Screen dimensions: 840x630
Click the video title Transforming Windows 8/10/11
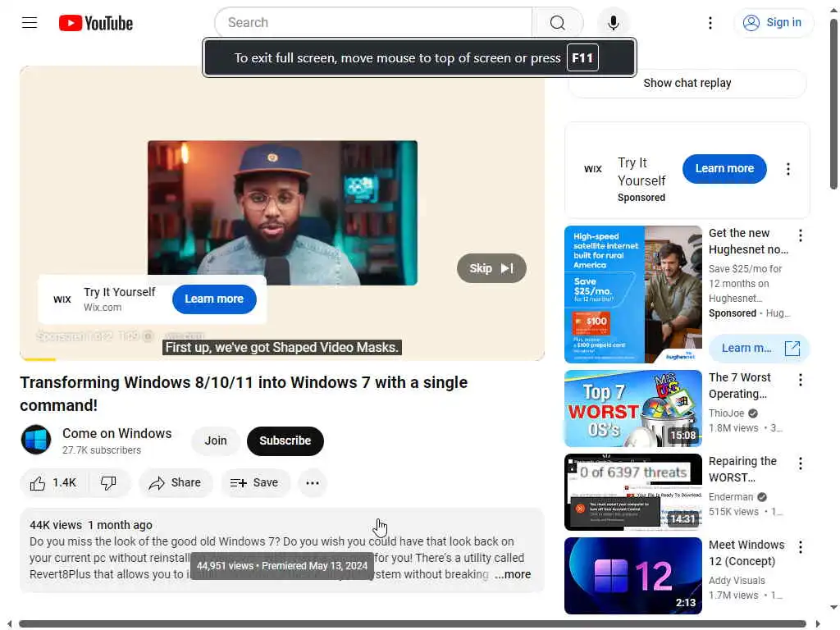[244, 394]
